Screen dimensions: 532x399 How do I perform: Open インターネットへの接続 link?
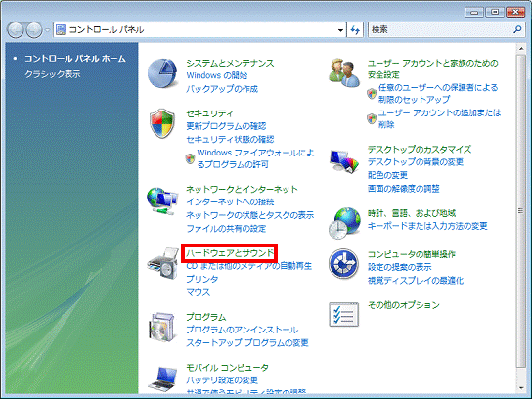[230, 201]
